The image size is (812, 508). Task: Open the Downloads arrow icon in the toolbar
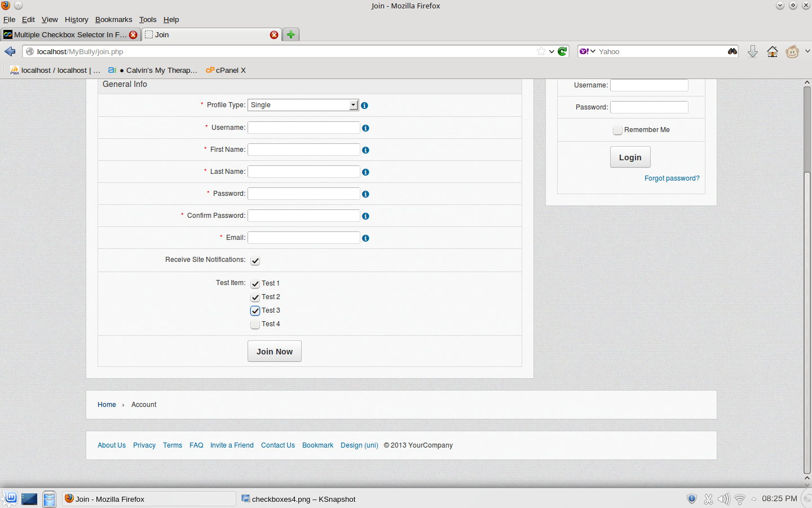pos(752,51)
